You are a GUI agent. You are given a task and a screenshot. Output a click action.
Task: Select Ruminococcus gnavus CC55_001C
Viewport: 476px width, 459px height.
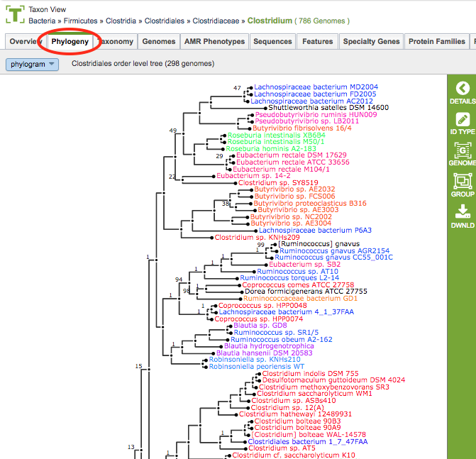pyautogui.click(x=333, y=258)
